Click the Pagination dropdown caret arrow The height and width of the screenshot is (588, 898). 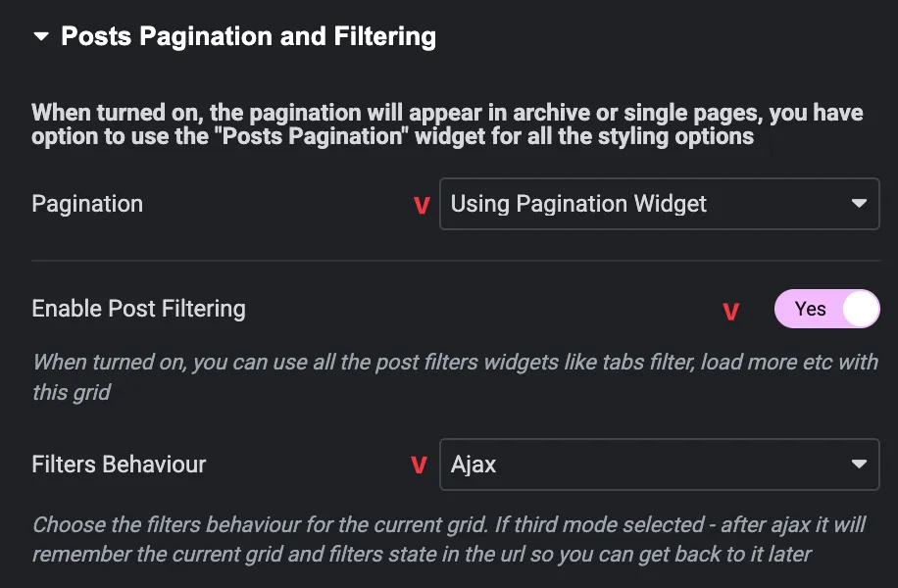(x=859, y=204)
